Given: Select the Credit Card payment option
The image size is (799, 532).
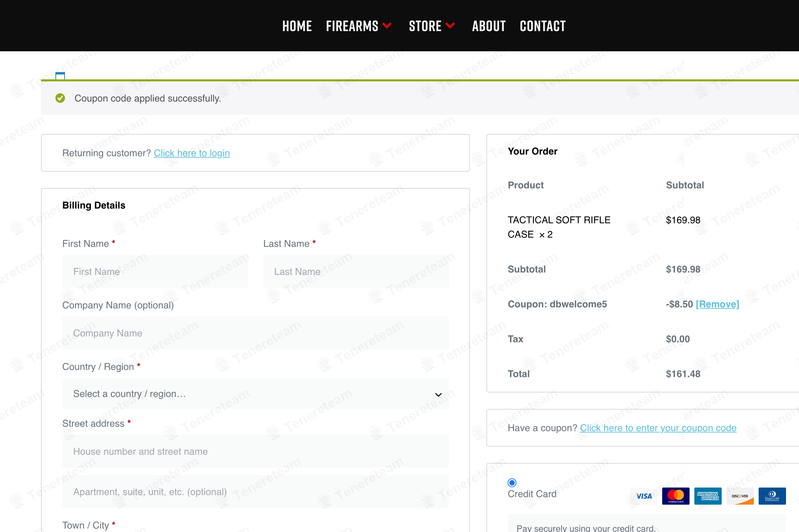Looking at the screenshot, I should (512, 483).
